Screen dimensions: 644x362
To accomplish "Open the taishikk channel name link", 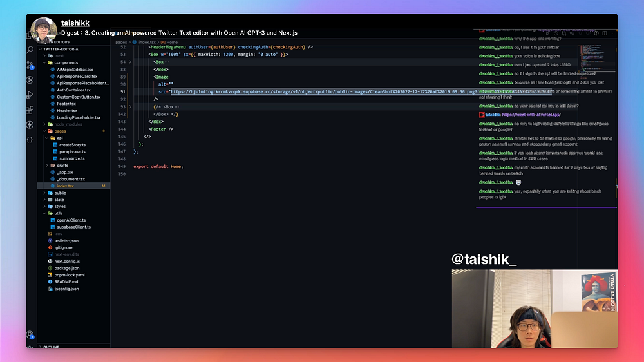I will (x=75, y=23).
